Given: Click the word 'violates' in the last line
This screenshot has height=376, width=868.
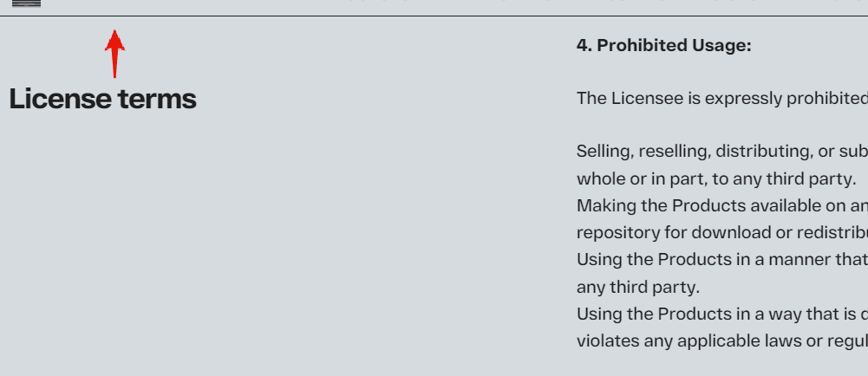Looking at the screenshot, I should click(607, 340).
